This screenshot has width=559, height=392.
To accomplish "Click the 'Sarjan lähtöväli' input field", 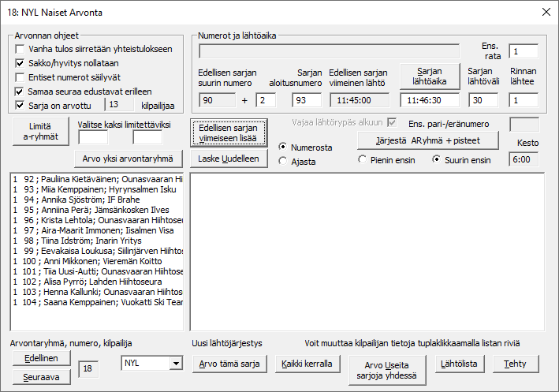I will (483, 100).
